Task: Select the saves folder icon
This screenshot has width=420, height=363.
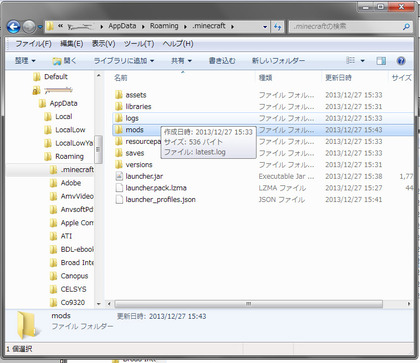Action: (119, 153)
